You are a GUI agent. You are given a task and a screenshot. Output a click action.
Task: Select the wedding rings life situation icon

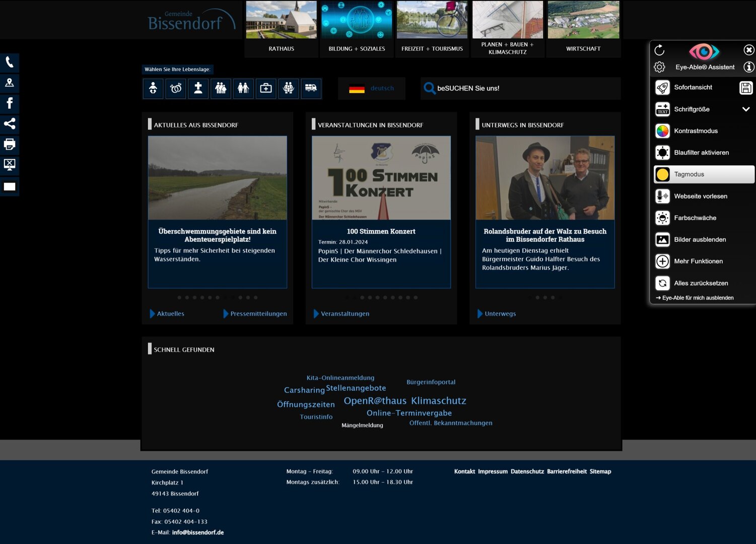(x=176, y=89)
